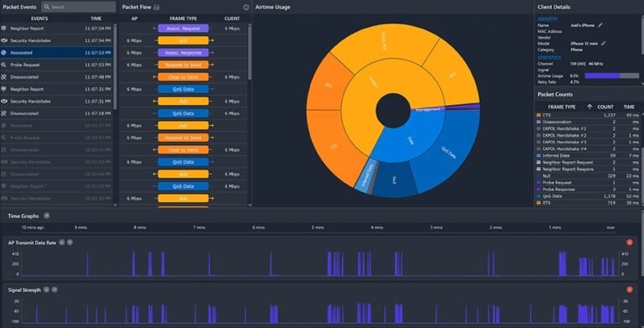
Task: Click second round button beside Signal Strength title
Action: click(55, 289)
